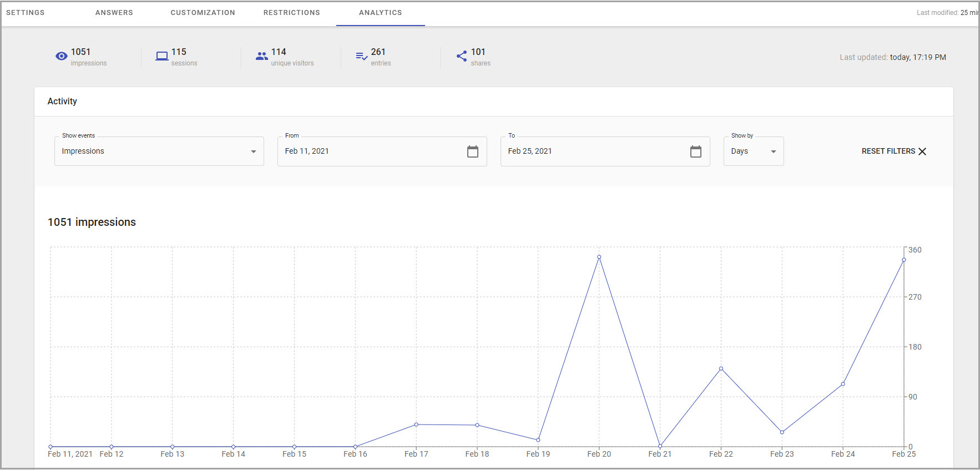The width and height of the screenshot is (980, 470).
Task: Open the Answers tab
Action: tap(114, 13)
